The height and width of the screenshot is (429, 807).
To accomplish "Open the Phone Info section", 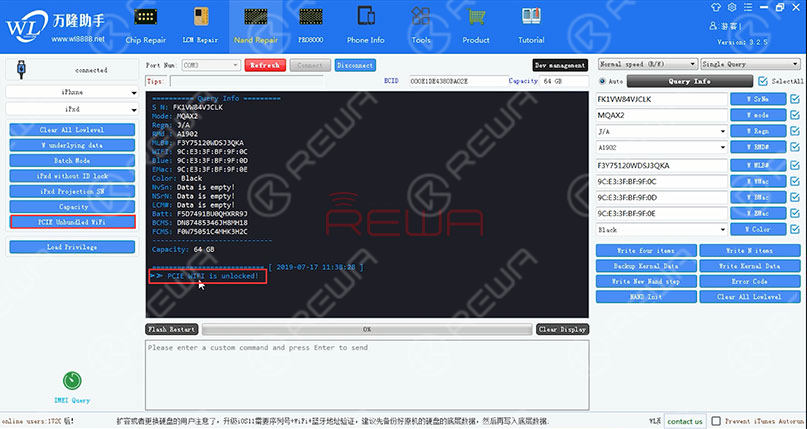I will pos(365,26).
